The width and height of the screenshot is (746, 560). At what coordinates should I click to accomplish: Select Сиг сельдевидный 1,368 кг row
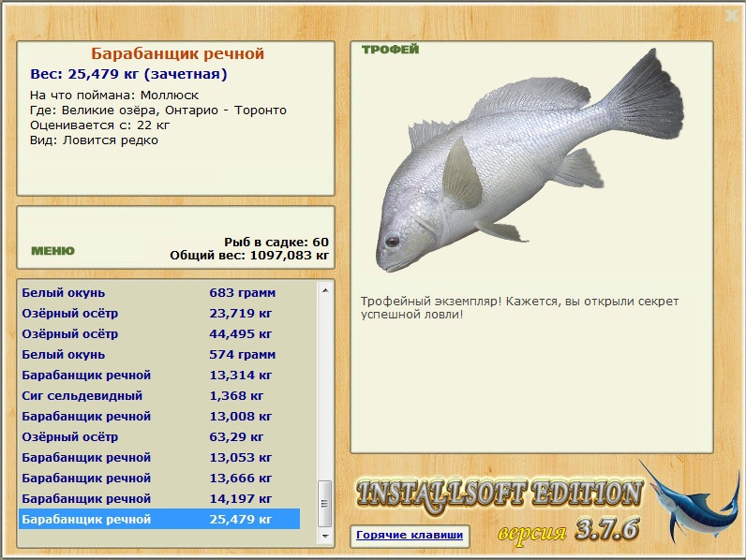[x=159, y=395]
